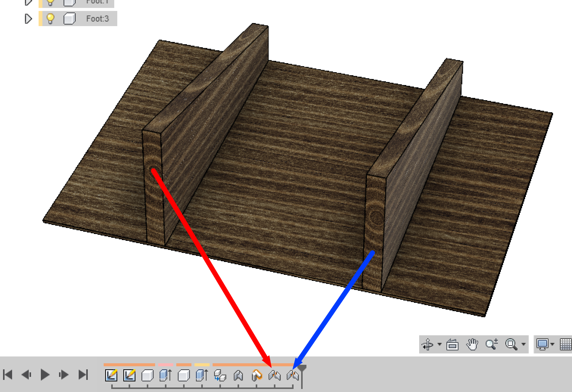Toggle the visibility lightbulb for Foot:1
Viewport: 572px width, 392px height.
50,2
